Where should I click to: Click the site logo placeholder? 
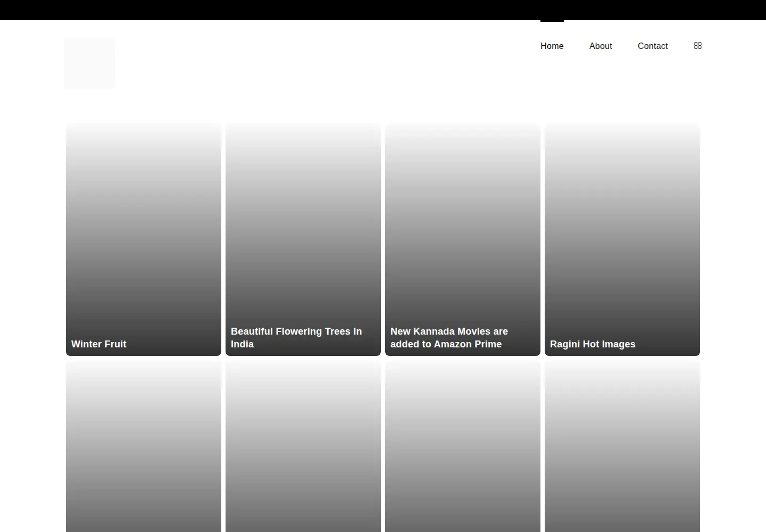[89, 64]
